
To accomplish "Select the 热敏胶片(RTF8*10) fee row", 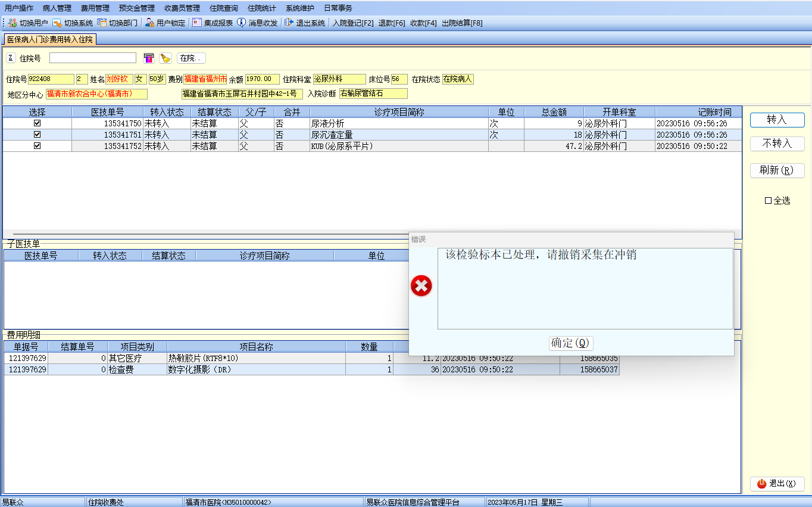I will click(311, 358).
